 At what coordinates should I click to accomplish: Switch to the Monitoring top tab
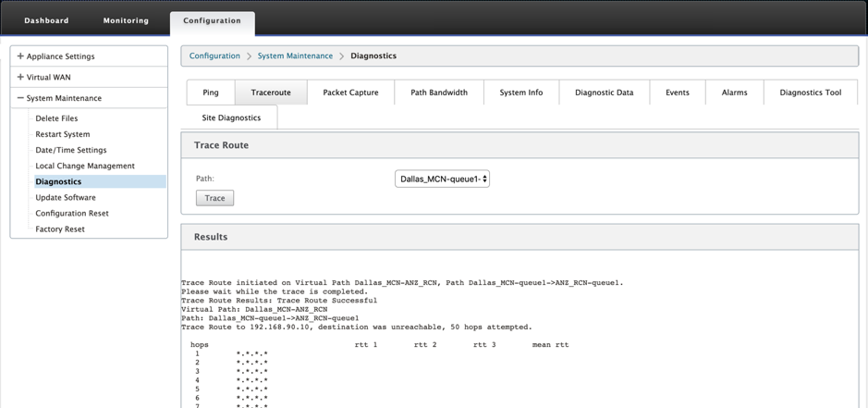click(126, 20)
